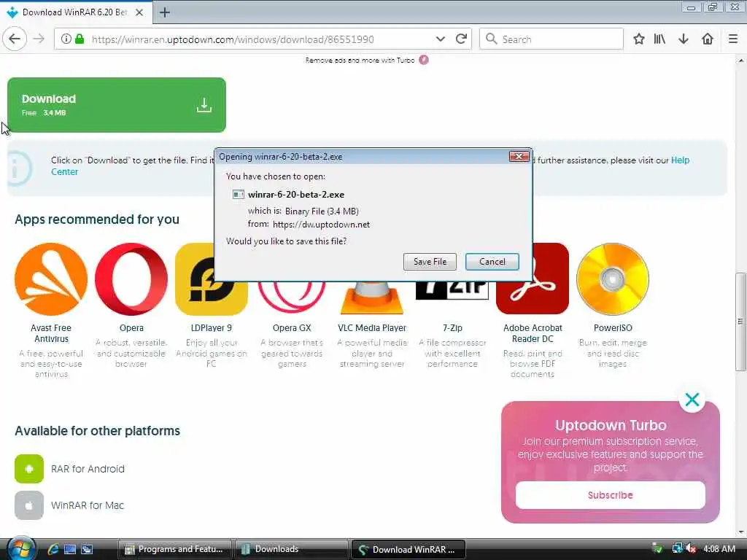Bookmark this page with star icon
The width and height of the screenshot is (747, 560).
pyautogui.click(x=639, y=39)
